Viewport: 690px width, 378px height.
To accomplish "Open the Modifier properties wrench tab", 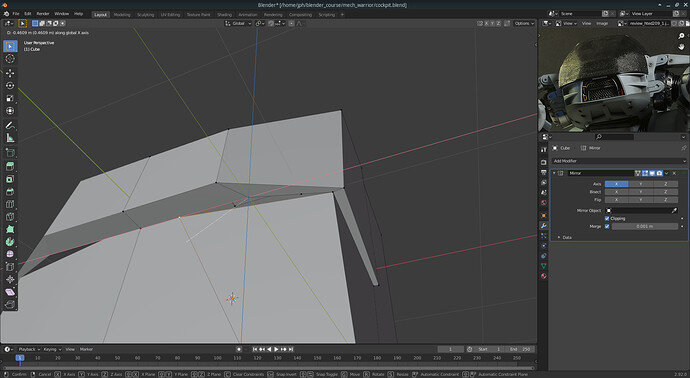I will 544,225.
